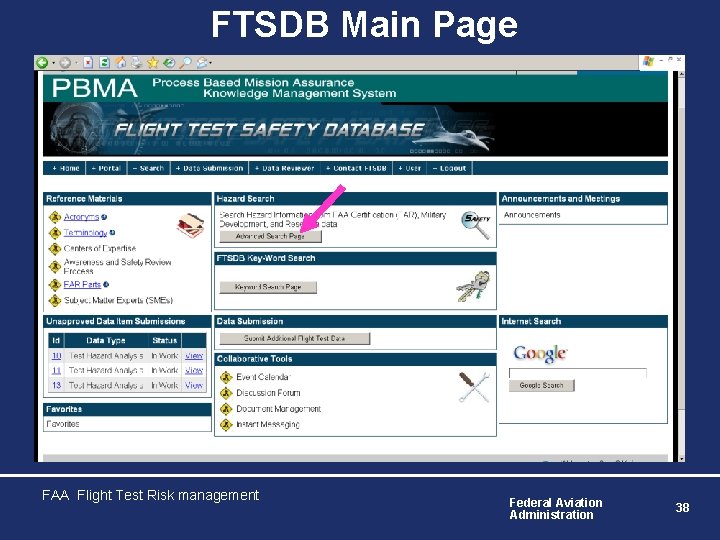720x540 pixels.
Task: Open submission Id 10 link
Action: 56,356
